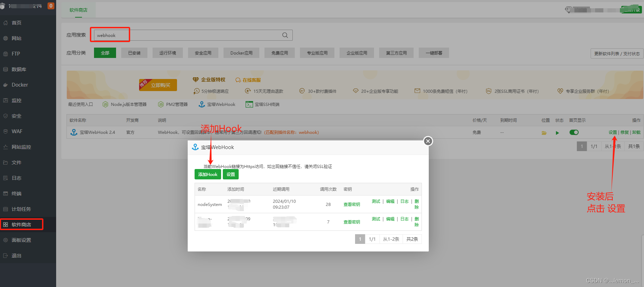The height and width of the screenshot is (287, 644).
Task: Toggle the 首页显示 switch for WebHook
Action: pos(574,132)
